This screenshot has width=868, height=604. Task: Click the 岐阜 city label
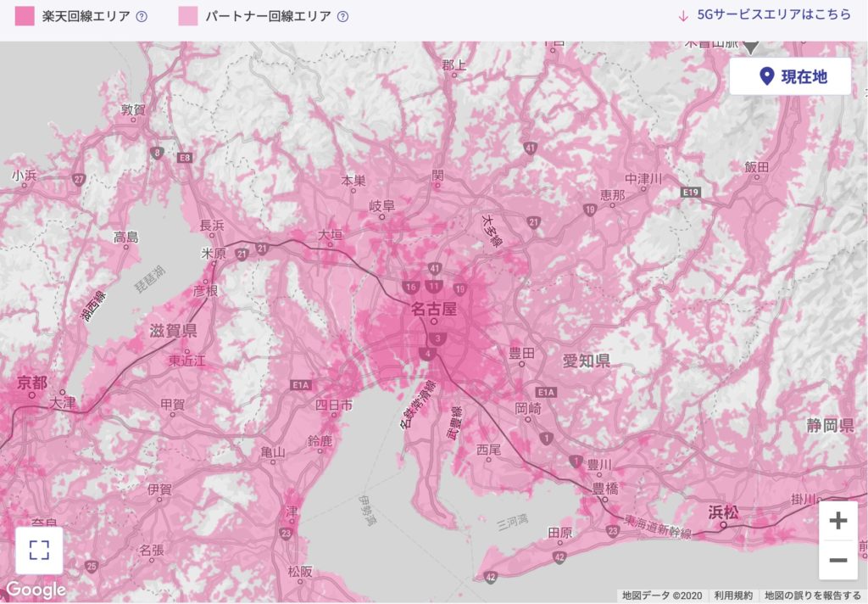382,206
